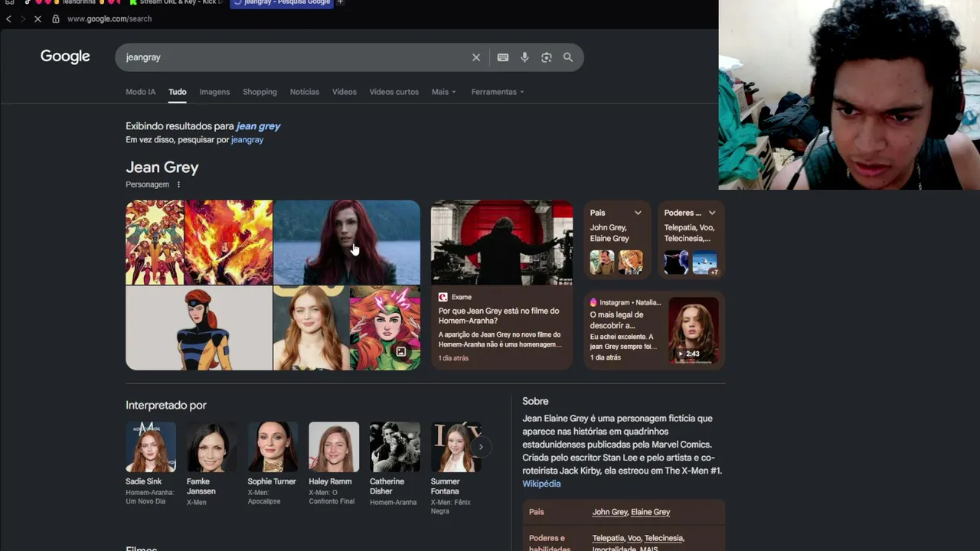Image resolution: width=980 pixels, height=551 pixels.
Task: Click the Instagram icon on the video card
Action: [593, 302]
